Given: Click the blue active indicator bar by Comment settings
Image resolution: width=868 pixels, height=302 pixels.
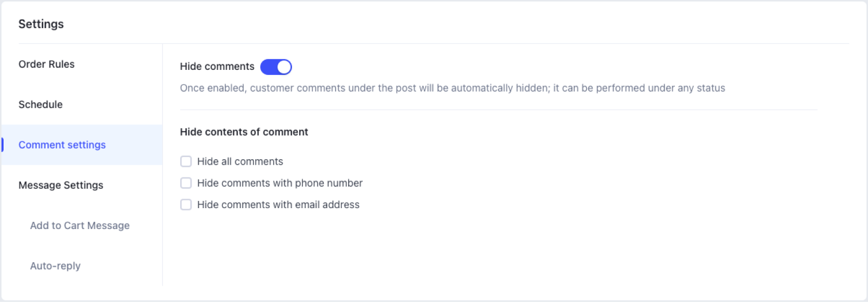Looking at the screenshot, I should tap(3, 145).
